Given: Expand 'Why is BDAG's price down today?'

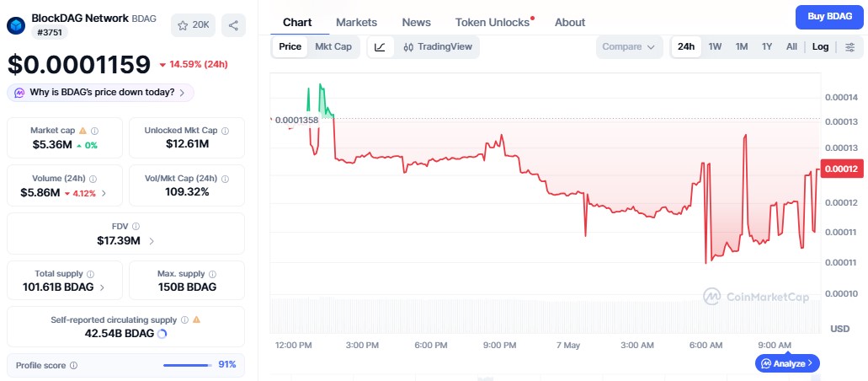Looking at the screenshot, I should pos(100,93).
